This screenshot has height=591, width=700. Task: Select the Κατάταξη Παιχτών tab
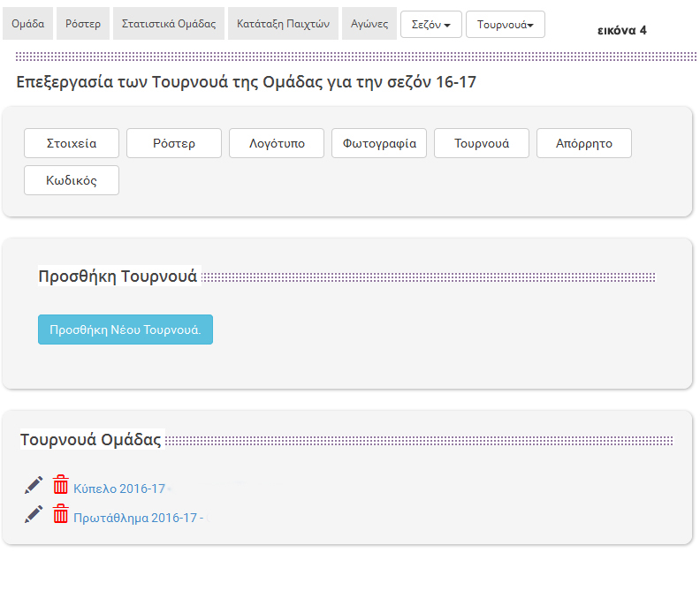click(283, 24)
